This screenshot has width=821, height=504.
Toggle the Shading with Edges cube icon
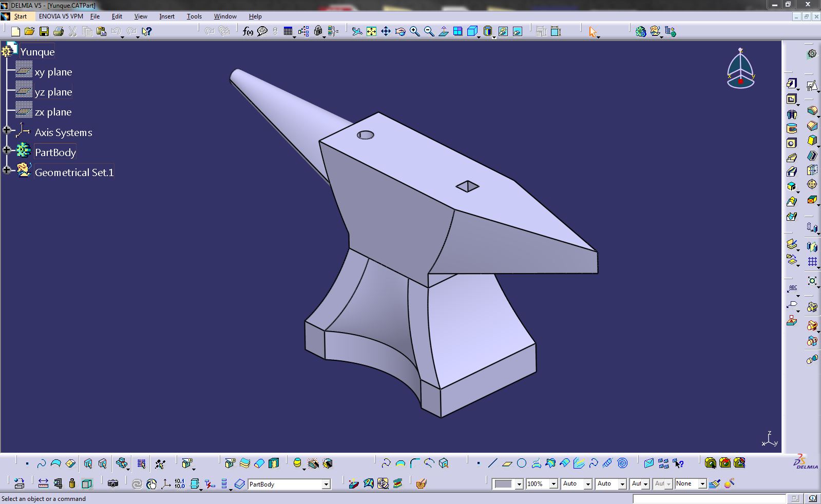472,31
